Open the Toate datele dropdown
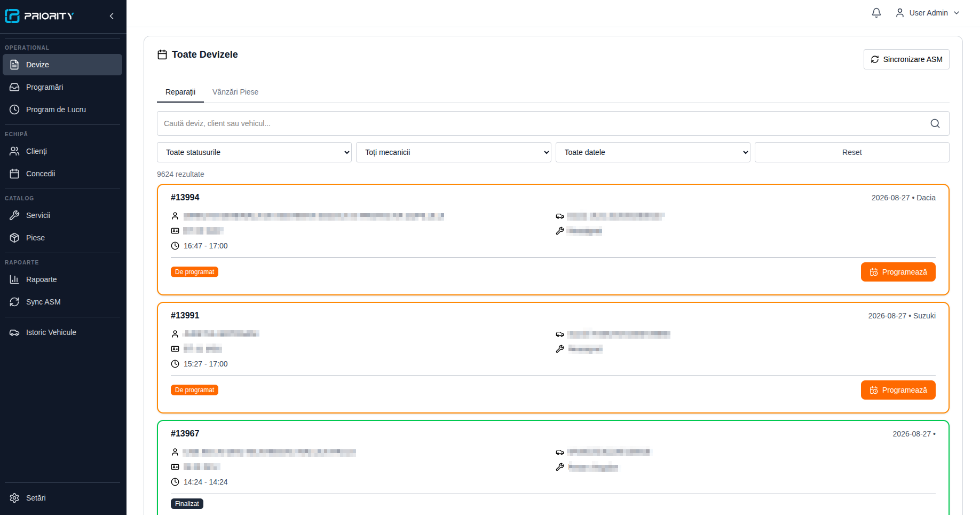 click(x=653, y=152)
